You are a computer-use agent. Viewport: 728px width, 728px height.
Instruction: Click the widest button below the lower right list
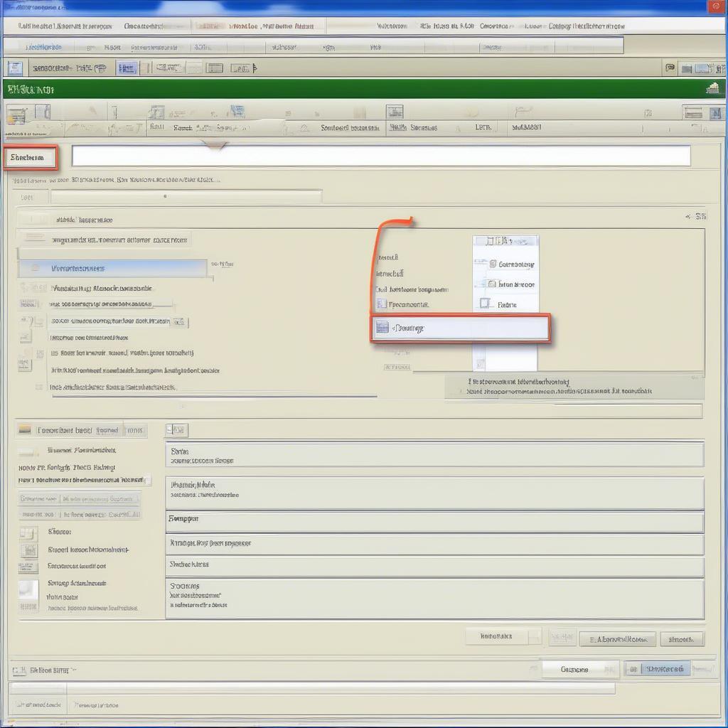coord(618,639)
